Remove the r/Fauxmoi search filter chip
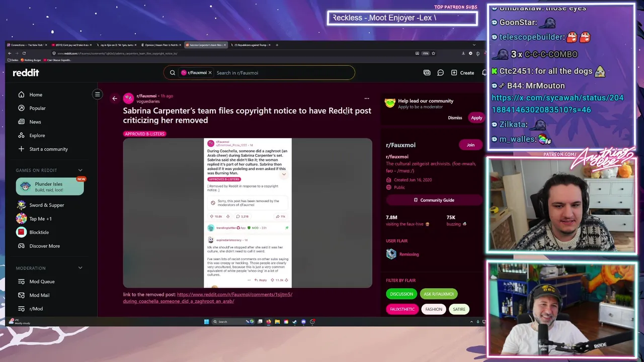The height and width of the screenshot is (362, 644). [x=210, y=73]
